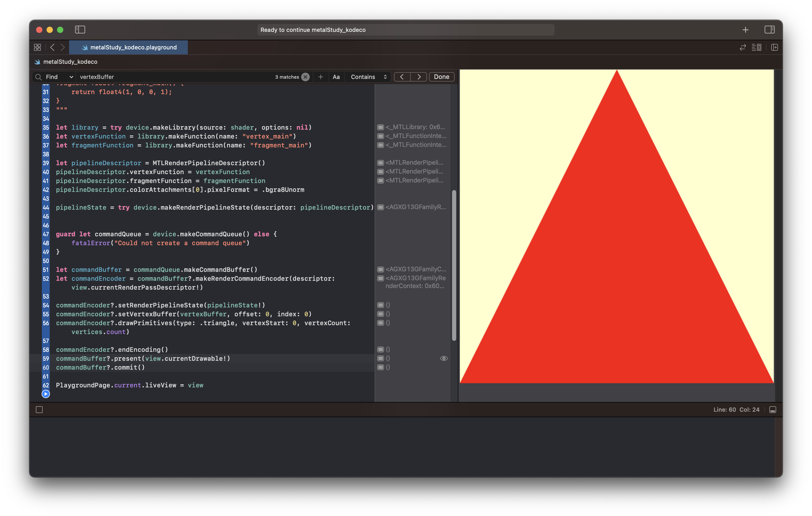Add find criteria with plus button
The width and height of the screenshot is (812, 516).
click(320, 77)
